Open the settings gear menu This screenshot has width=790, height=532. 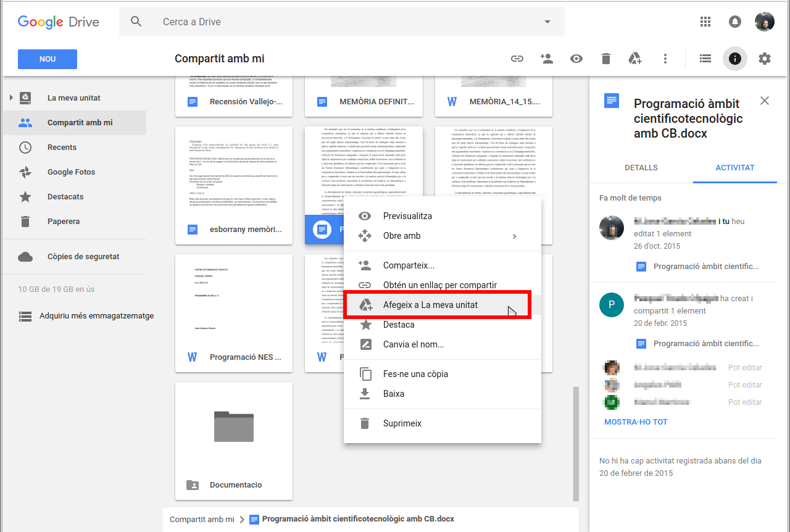[765, 59]
